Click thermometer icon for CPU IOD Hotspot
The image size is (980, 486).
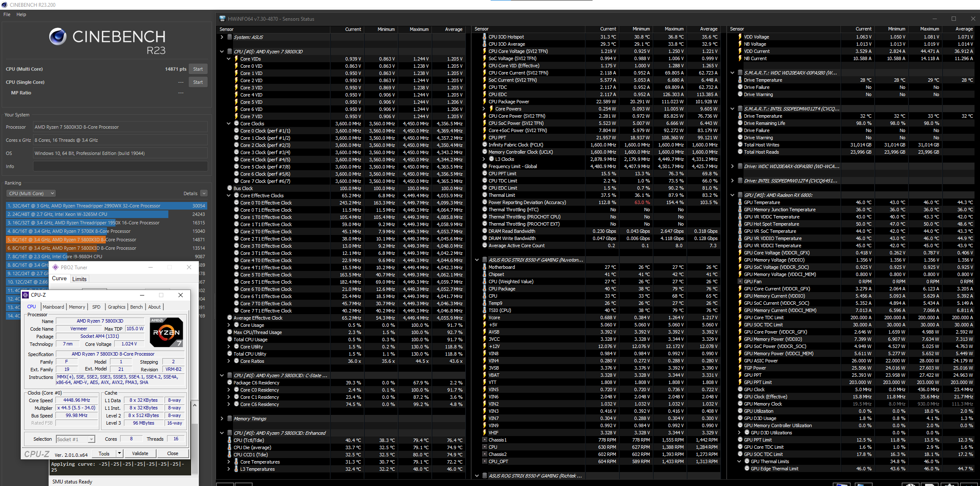[485, 37]
